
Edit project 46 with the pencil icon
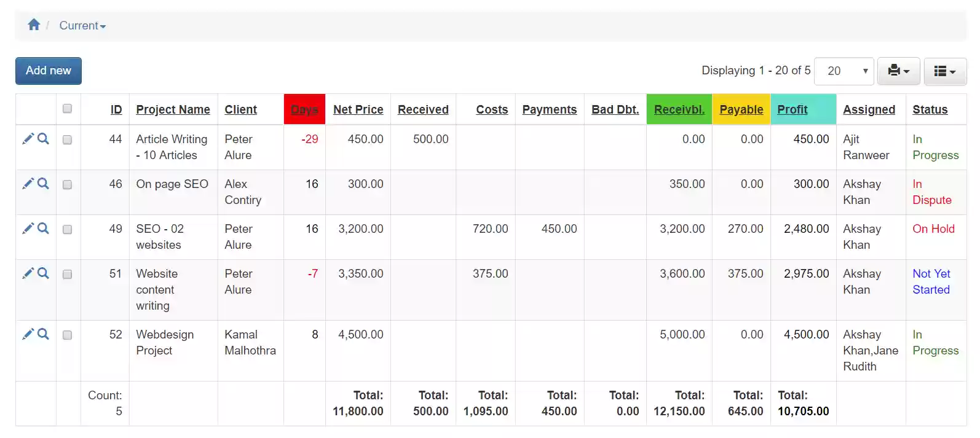tap(28, 184)
